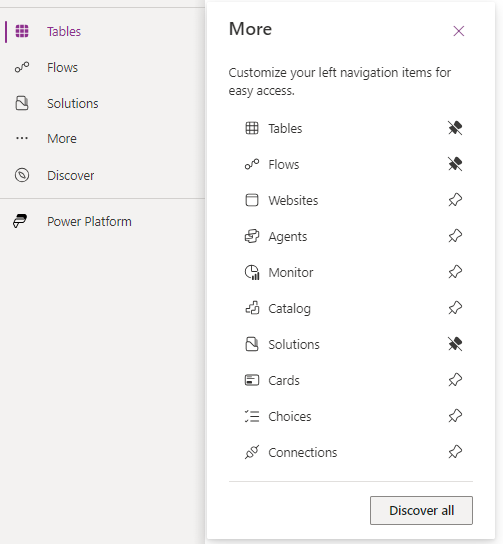Screen dimensions: 503x544
Task: Open the Solutions label in More panel
Action: point(294,345)
